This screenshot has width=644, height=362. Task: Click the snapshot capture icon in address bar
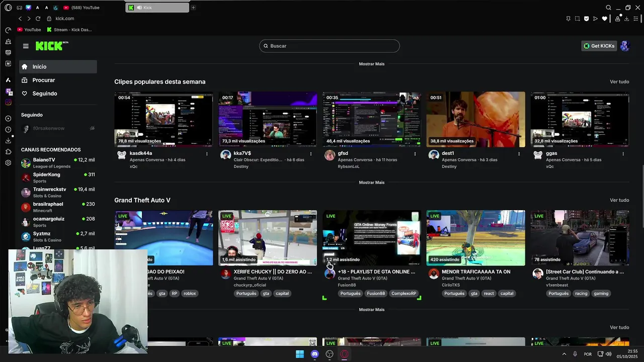[x=577, y=19]
